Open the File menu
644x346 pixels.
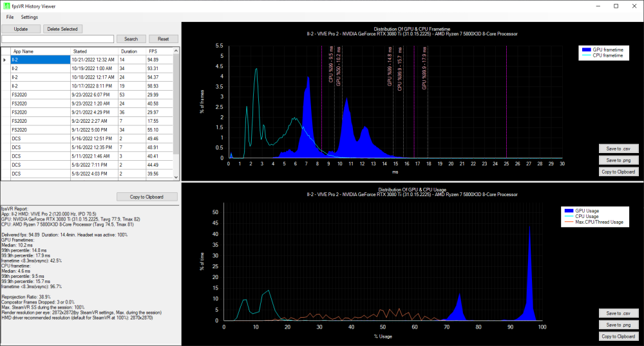coord(10,17)
